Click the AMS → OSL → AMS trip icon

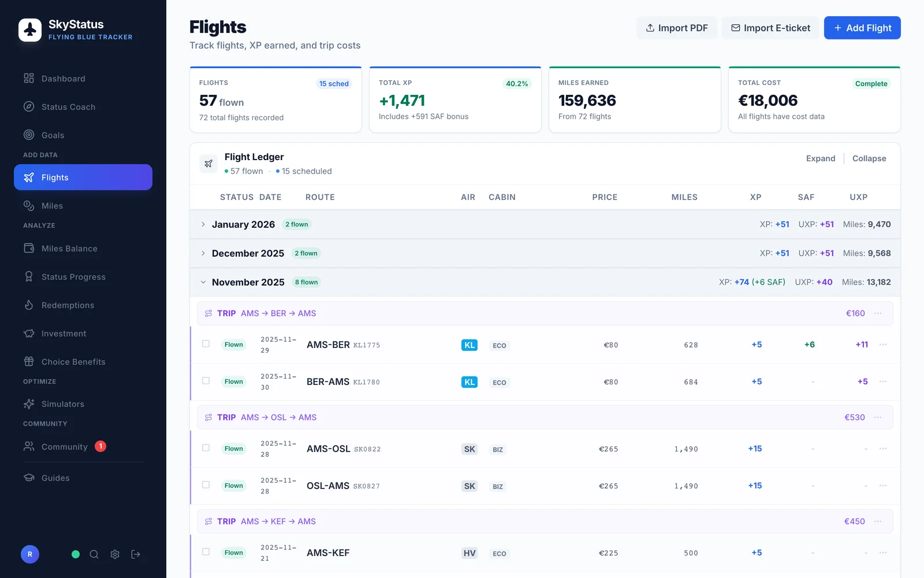(208, 417)
